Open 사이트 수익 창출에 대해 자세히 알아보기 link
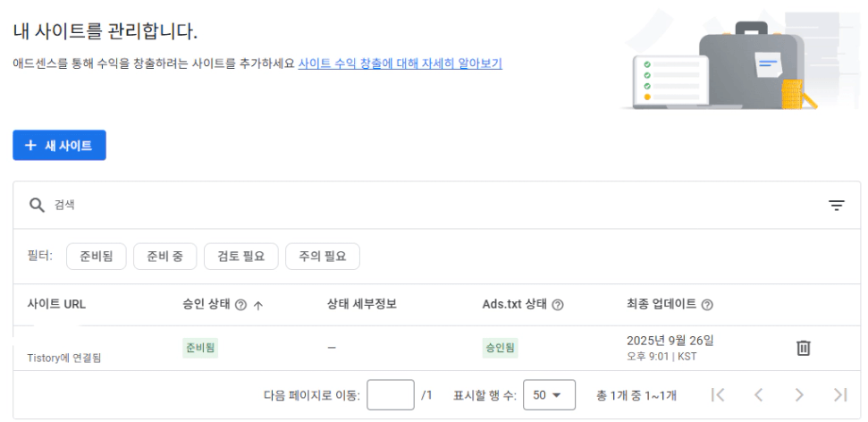This screenshot has width=868, height=422. [x=400, y=63]
